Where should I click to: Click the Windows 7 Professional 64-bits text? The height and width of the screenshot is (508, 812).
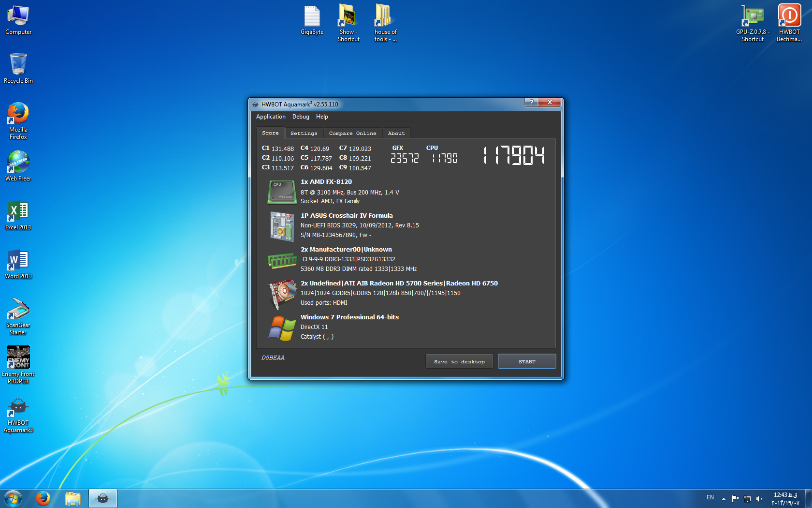(x=349, y=317)
